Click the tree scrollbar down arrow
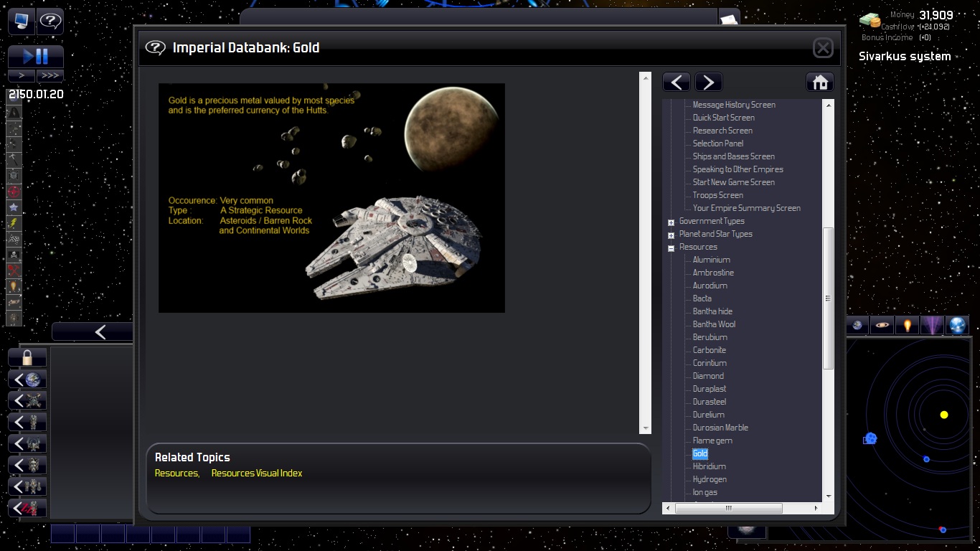Image resolution: width=980 pixels, height=551 pixels. (x=829, y=496)
